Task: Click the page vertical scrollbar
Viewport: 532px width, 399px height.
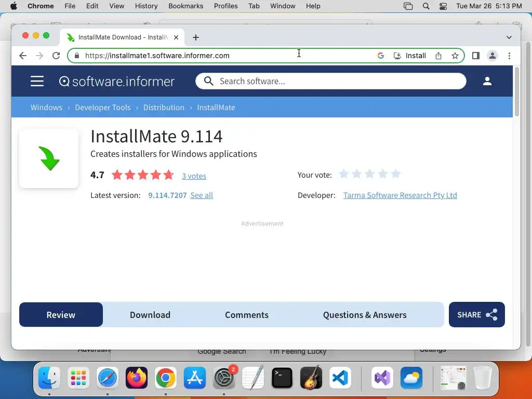Action: click(x=517, y=91)
